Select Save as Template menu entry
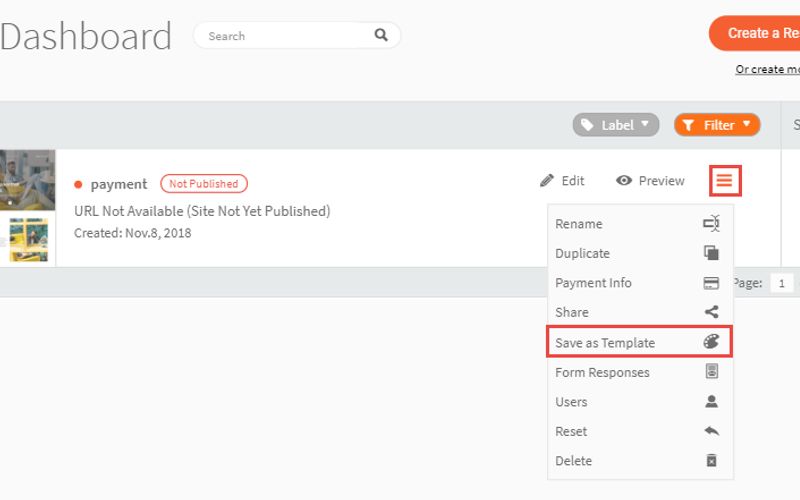Viewport: 800px width, 500px height. pos(605,342)
